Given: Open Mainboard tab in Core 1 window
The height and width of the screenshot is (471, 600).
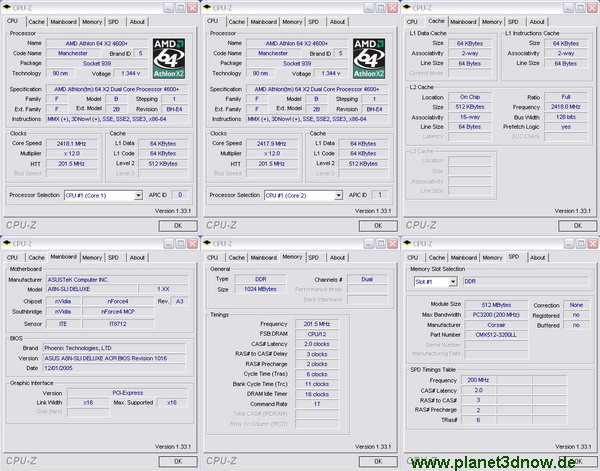Looking at the screenshot, I should [64, 22].
